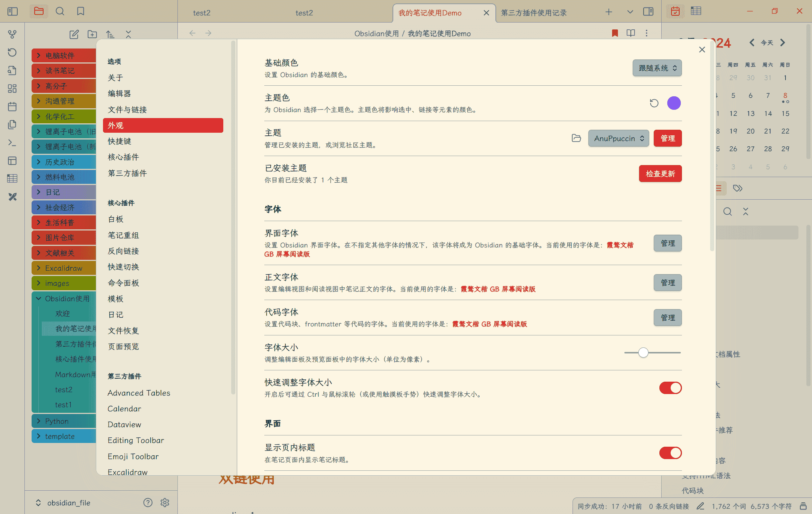Viewport: 812px width, 514px height.
Task: Create new note with pencil icon
Action: (x=74, y=34)
